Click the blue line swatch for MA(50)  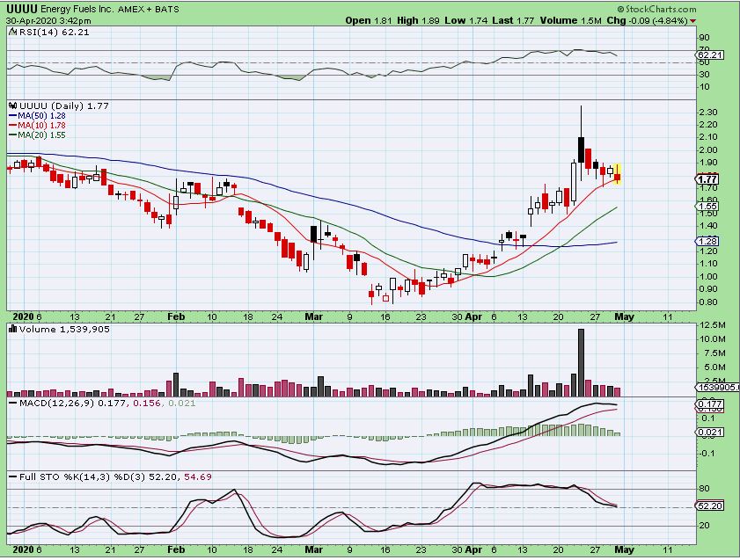click(x=13, y=115)
